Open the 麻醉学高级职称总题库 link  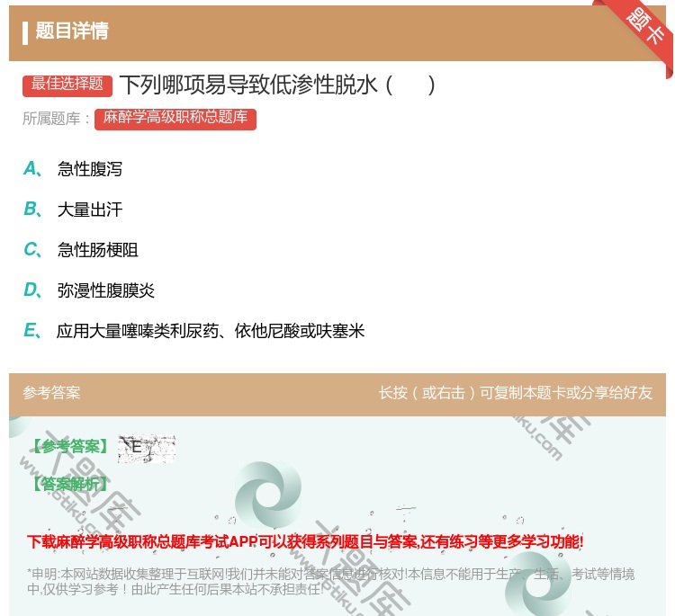tap(175, 119)
